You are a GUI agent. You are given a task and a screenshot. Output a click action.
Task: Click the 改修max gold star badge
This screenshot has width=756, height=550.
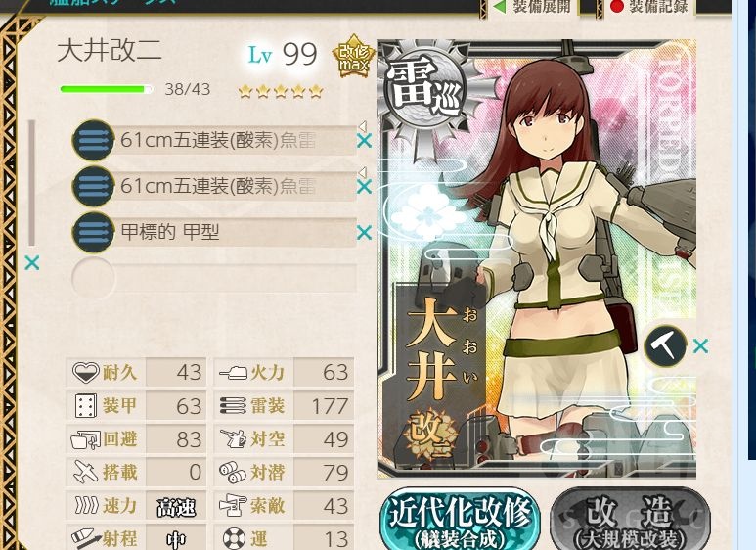pos(354,57)
